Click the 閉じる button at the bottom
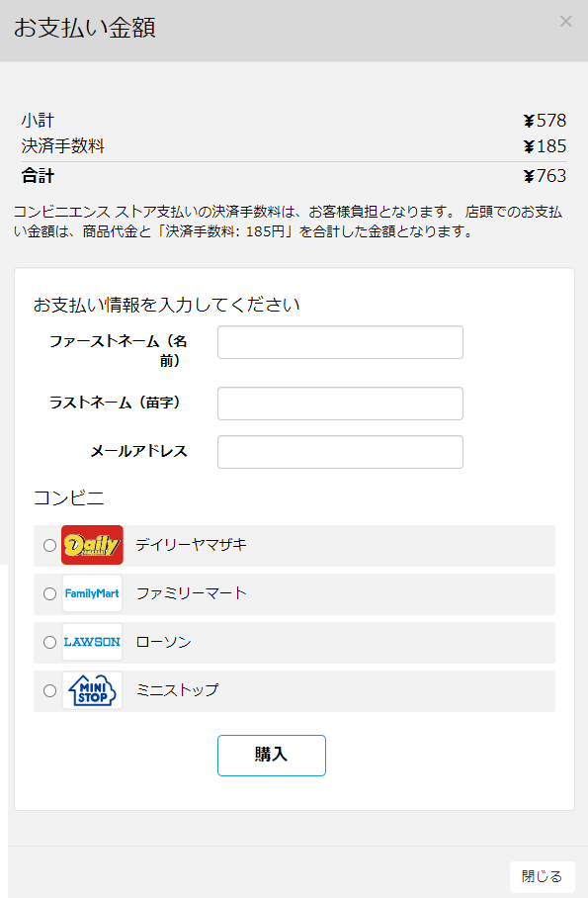Screen dimensions: 588x898 point(542,876)
